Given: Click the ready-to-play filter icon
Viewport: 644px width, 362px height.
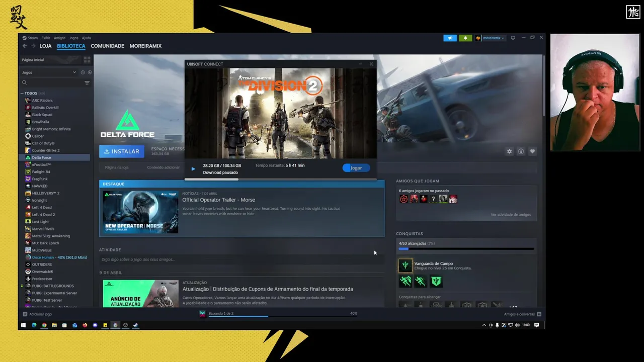Looking at the screenshot, I should [90, 72].
